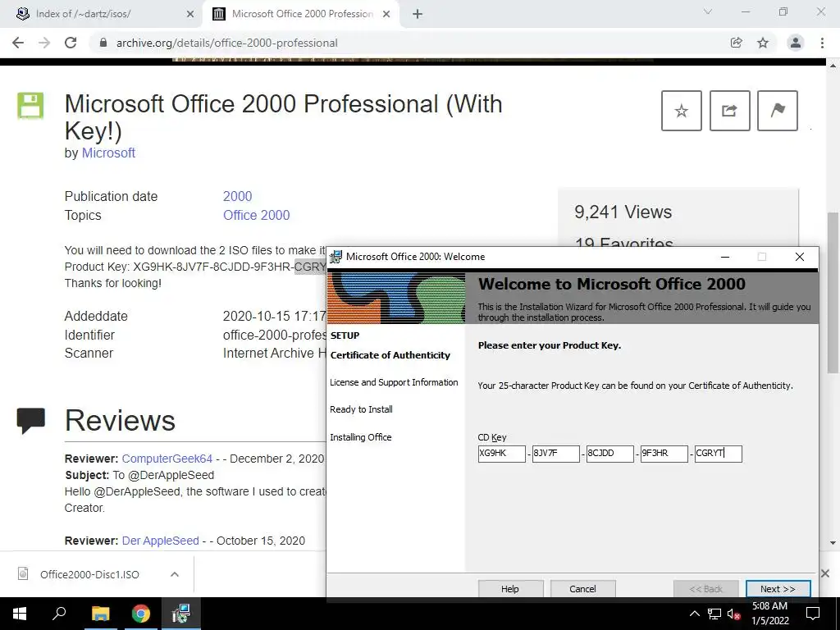This screenshot has height=630, width=840.
Task: Open a new browser tab
Action: (x=418, y=14)
